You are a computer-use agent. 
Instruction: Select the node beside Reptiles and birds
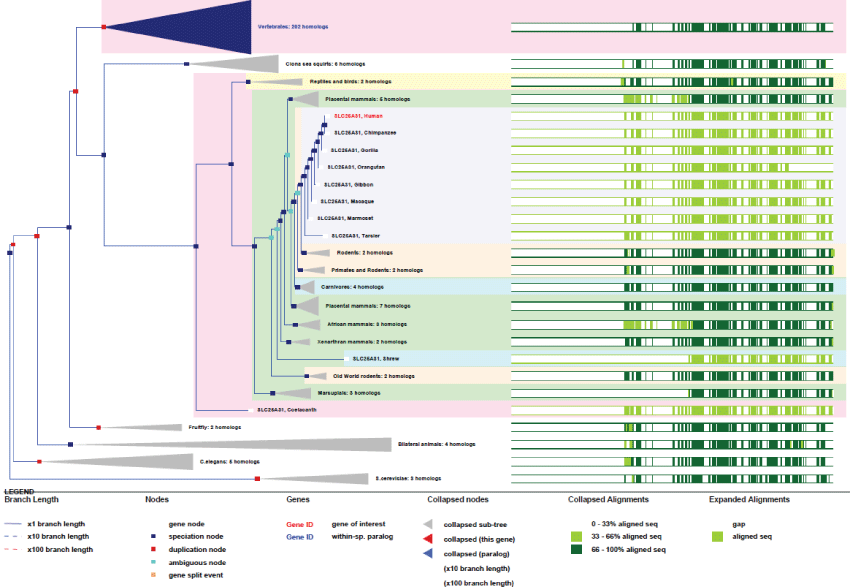pyautogui.click(x=246, y=81)
